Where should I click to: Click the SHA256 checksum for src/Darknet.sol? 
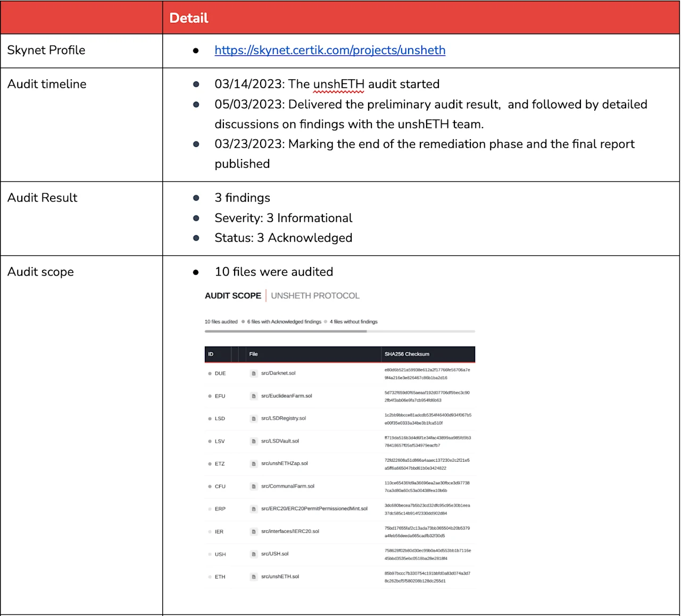(x=427, y=374)
